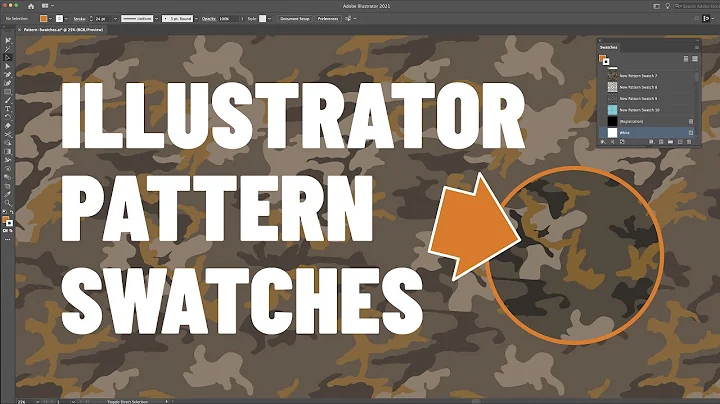Select the Eraser tool
Image resolution: width=720 pixels, height=404 pixels.
pos(8,126)
